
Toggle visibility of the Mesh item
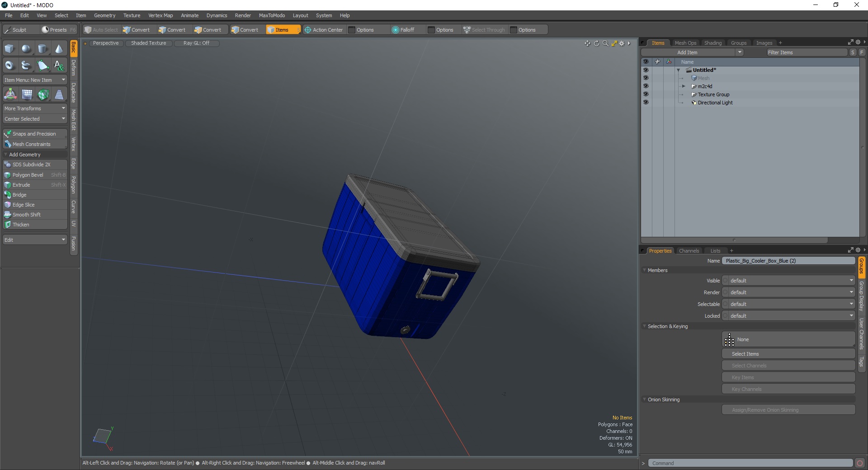[x=646, y=78]
